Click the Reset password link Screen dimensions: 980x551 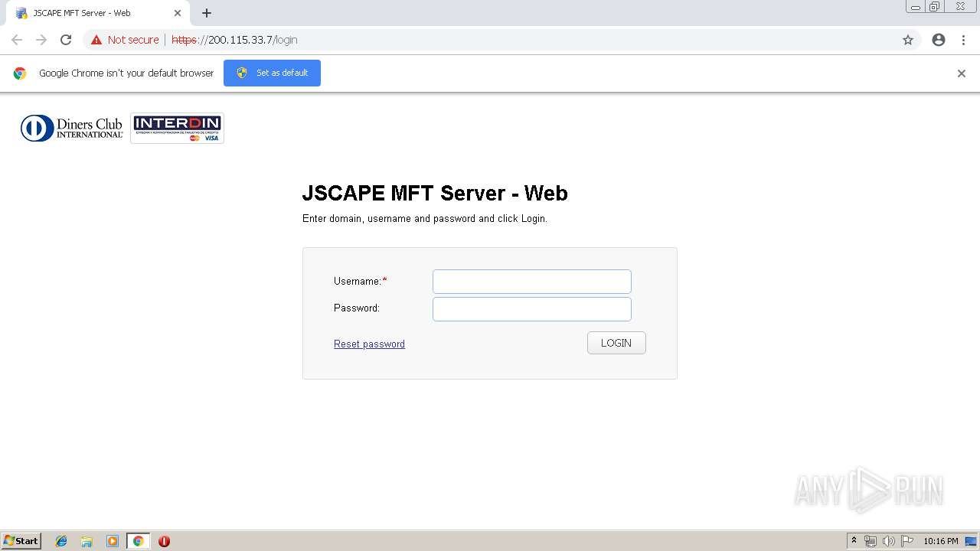(x=369, y=344)
